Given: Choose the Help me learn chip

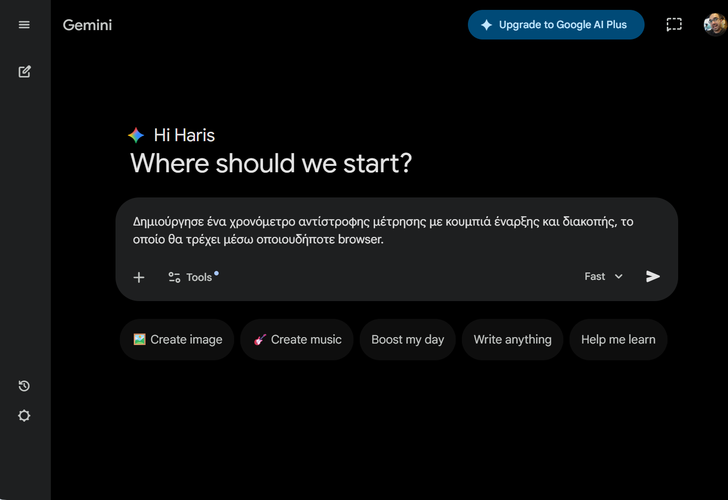Looking at the screenshot, I should (x=618, y=340).
